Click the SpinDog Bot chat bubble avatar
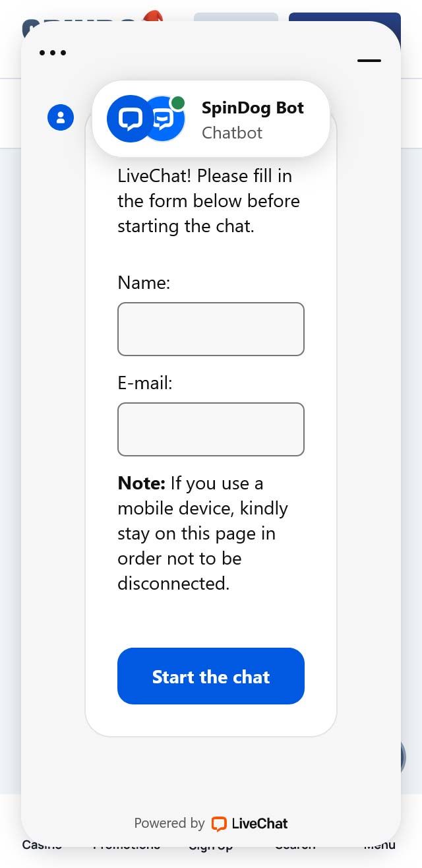Image resolution: width=422 pixels, height=868 pixels. tap(128, 119)
